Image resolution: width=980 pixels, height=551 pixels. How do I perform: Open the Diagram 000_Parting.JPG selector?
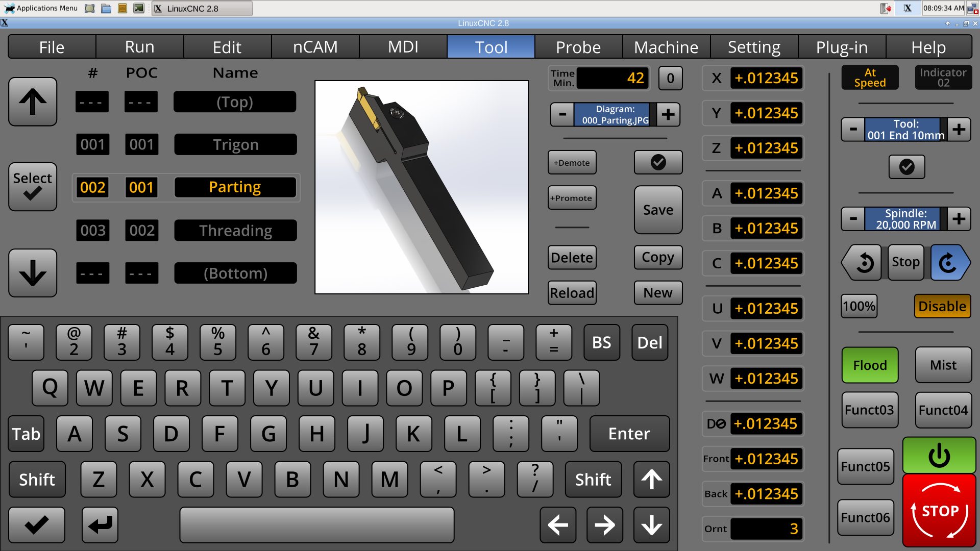[x=615, y=114]
